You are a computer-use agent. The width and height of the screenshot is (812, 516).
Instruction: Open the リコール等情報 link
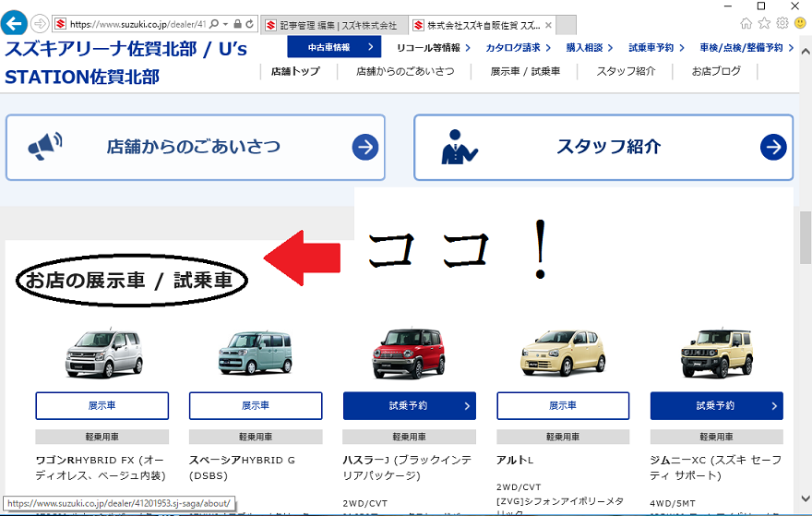point(434,48)
